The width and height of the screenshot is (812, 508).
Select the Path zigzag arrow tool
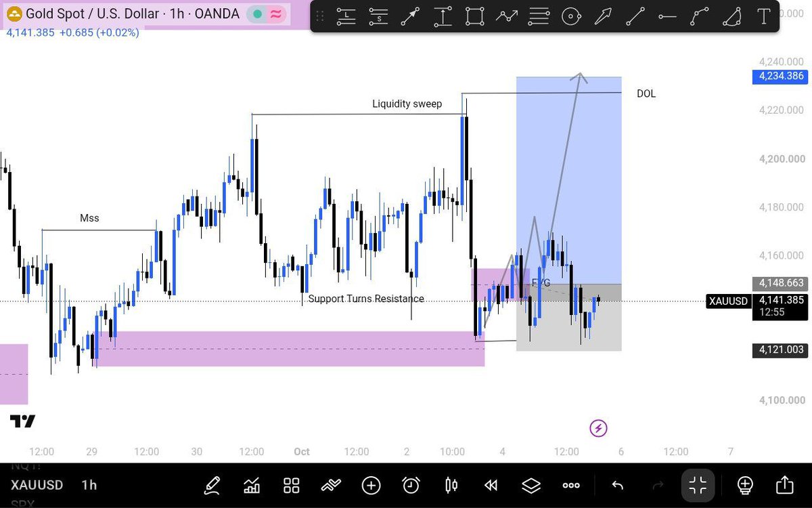click(x=507, y=16)
